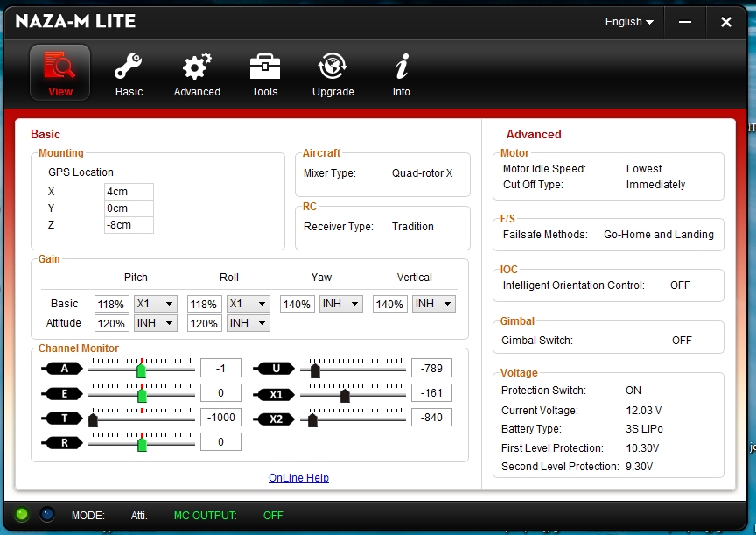756x535 pixels.
Task: Click the 10.30V first level protection value
Action: (x=642, y=448)
